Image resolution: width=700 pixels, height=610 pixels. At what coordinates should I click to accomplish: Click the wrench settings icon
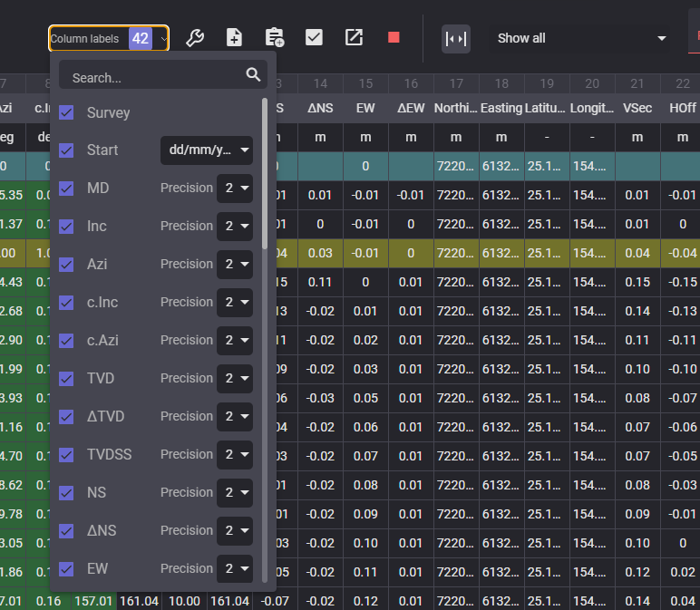[194, 38]
